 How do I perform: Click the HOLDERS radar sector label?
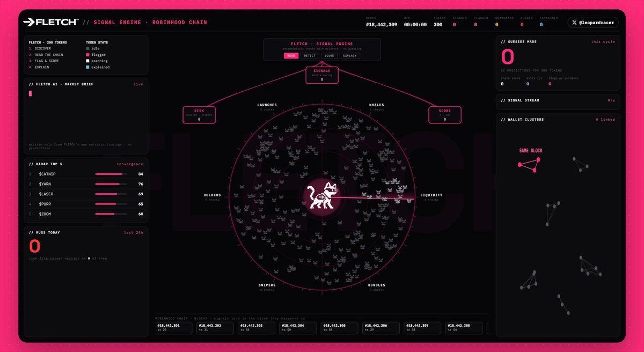[213, 195]
